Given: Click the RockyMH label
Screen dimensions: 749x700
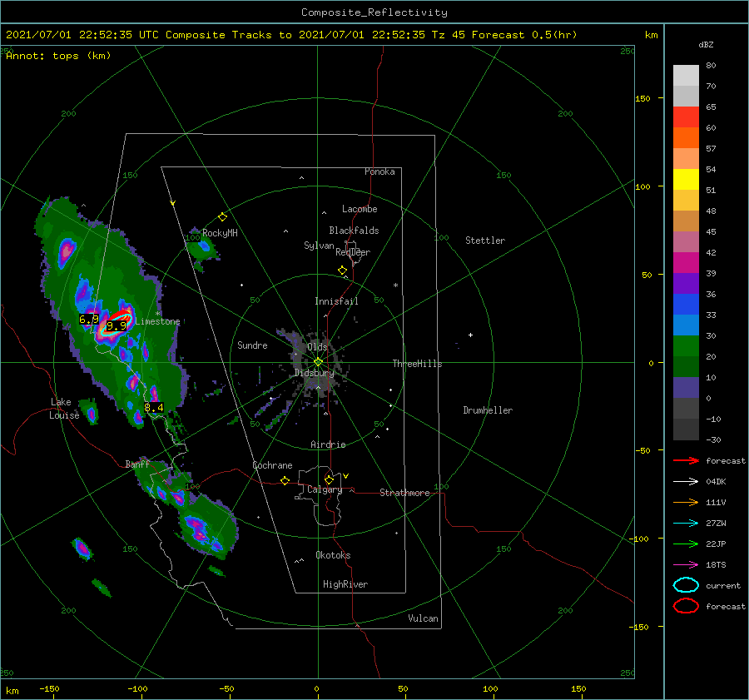Looking at the screenshot, I should point(220,233).
